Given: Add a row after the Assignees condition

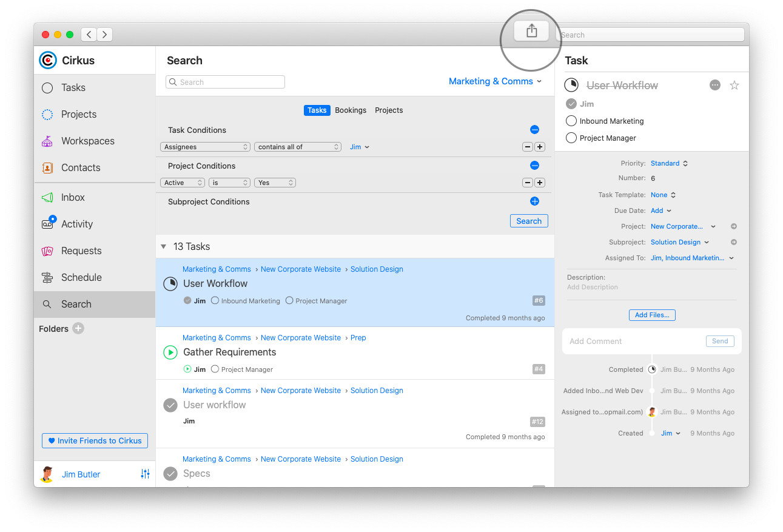Looking at the screenshot, I should pyautogui.click(x=540, y=147).
